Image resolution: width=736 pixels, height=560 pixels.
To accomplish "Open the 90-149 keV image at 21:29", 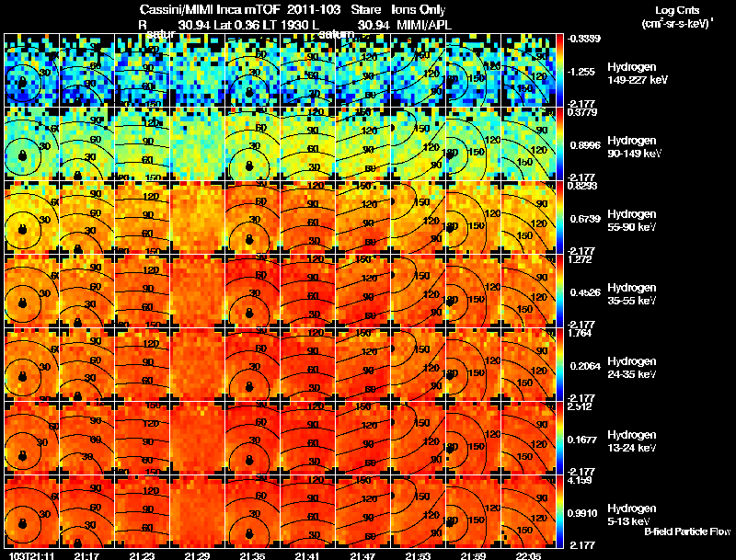I will click(x=197, y=144).
